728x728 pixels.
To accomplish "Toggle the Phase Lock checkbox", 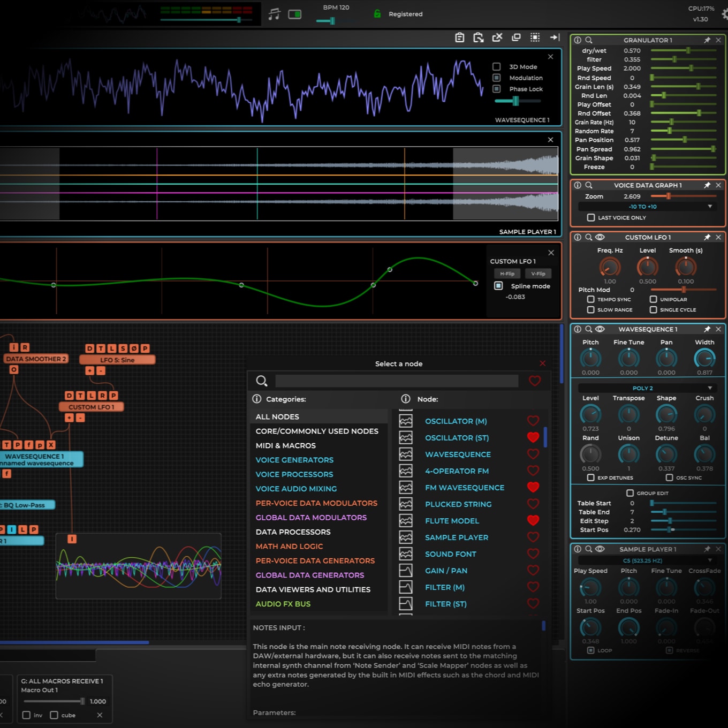I will coord(497,89).
